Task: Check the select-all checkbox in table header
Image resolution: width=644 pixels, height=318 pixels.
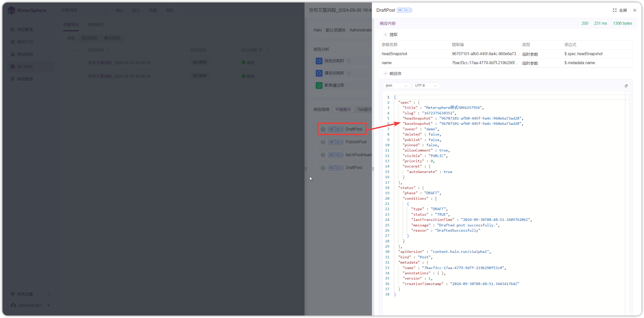Action: [71, 50]
